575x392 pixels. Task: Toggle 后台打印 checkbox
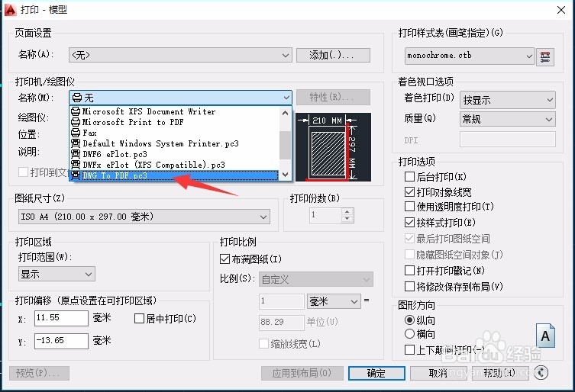pyautogui.click(x=409, y=177)
